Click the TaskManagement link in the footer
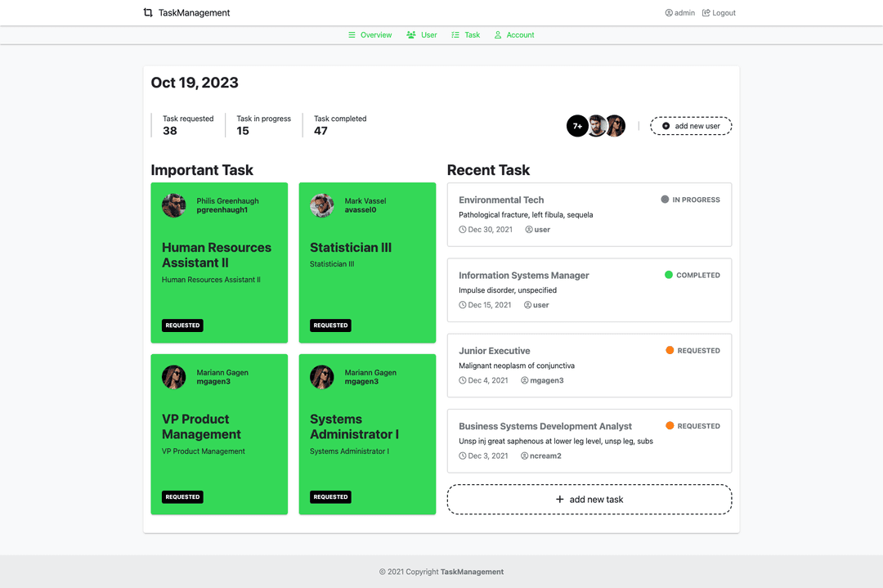This screenshot has width=883, height=588. tap(472, 572)
